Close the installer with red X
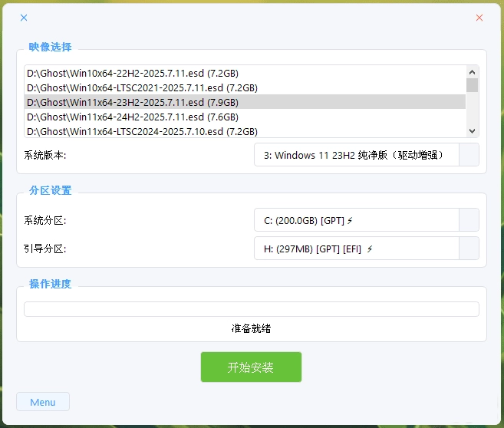This screenshot has width=504, height=428. (x=479, y=18)
